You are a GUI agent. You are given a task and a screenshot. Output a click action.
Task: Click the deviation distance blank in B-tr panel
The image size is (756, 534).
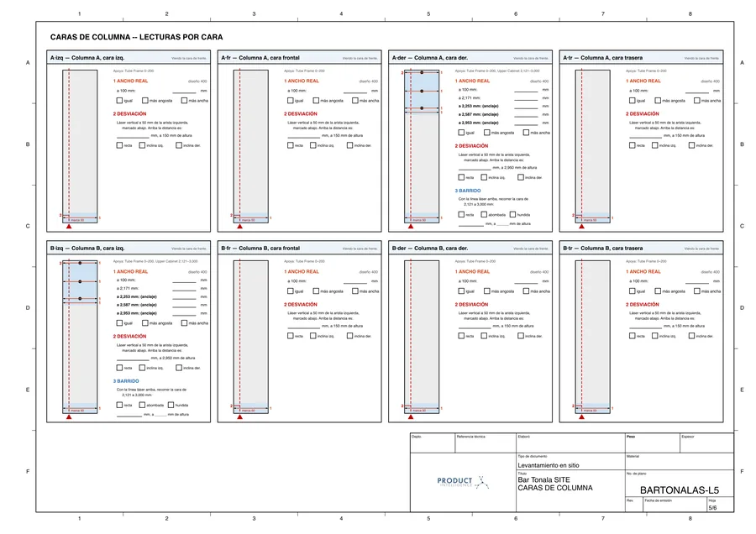coord(646,327)
